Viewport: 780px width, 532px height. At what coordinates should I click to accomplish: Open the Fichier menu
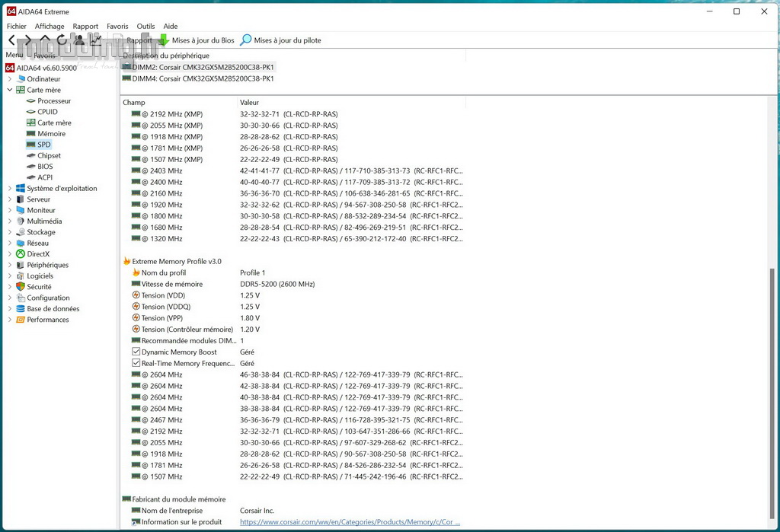point(17,26)
